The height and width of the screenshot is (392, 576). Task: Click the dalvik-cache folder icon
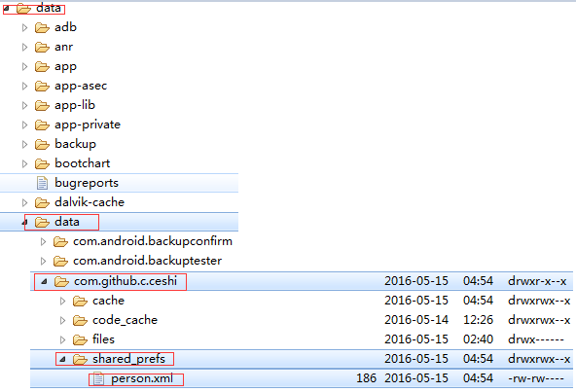(x=42, y=202)
